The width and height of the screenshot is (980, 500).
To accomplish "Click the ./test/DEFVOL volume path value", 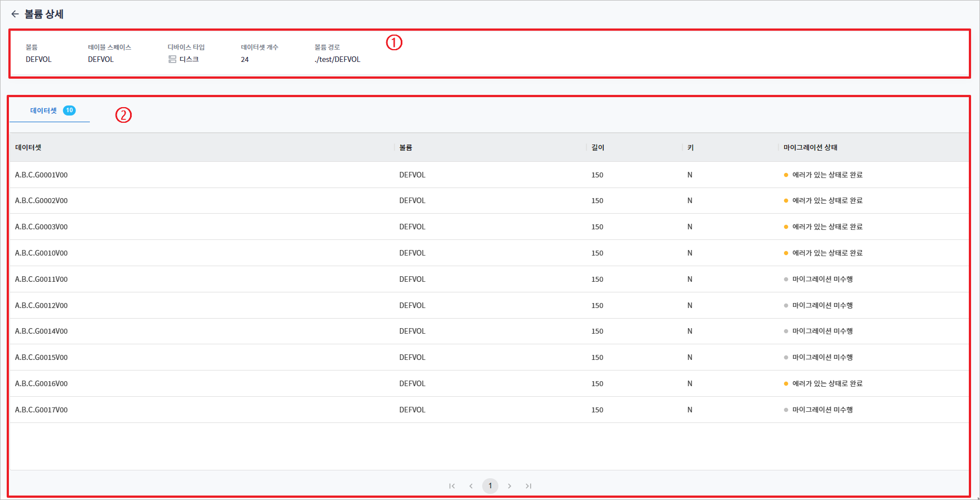I will [337, 59].
